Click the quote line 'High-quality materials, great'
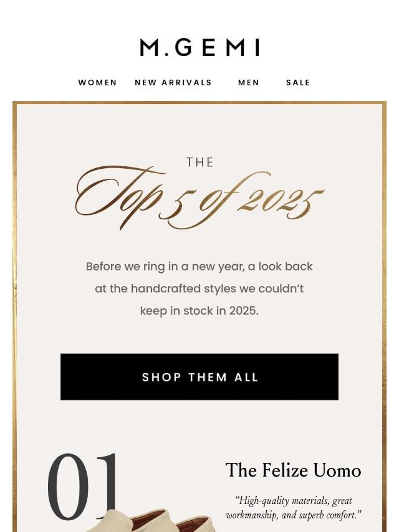 [294, 501]
